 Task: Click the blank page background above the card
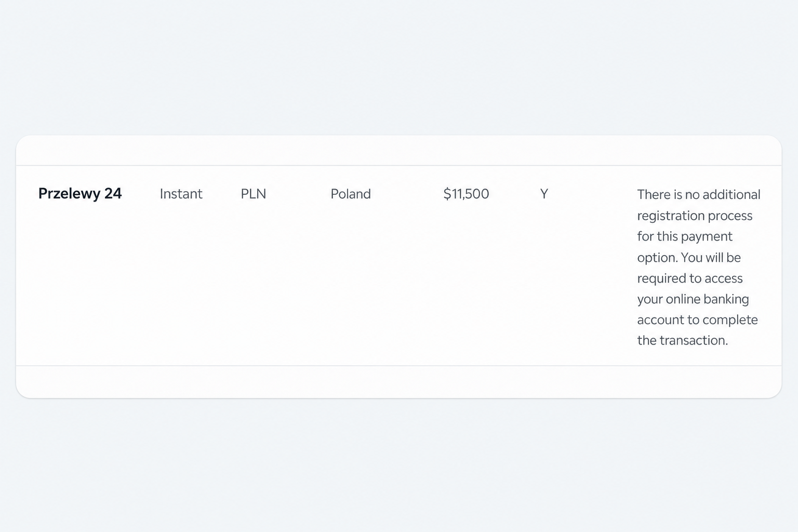click(x=399, y=68)
